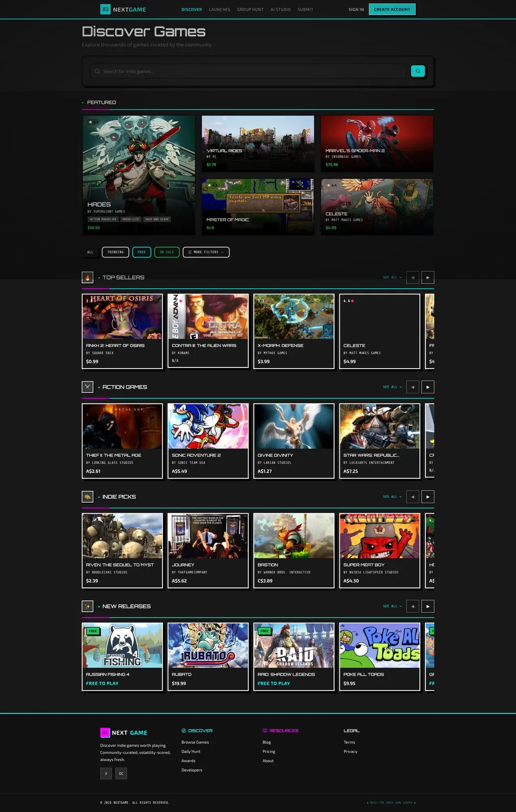Click Pricing footer link

coord(269,752)
